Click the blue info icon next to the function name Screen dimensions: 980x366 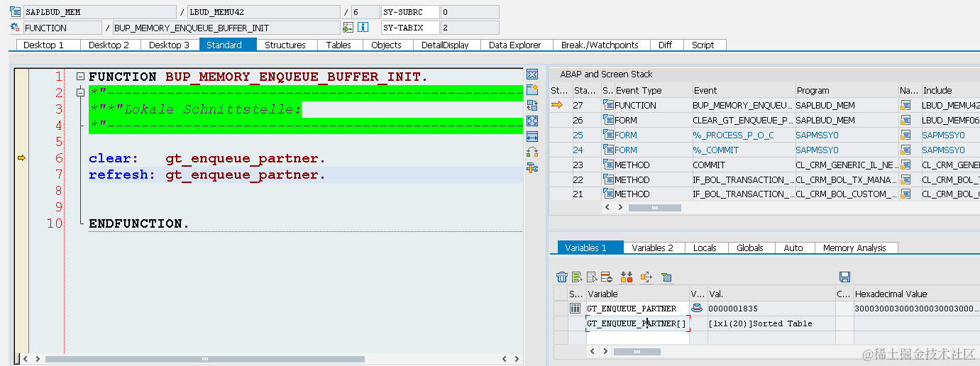363,28
